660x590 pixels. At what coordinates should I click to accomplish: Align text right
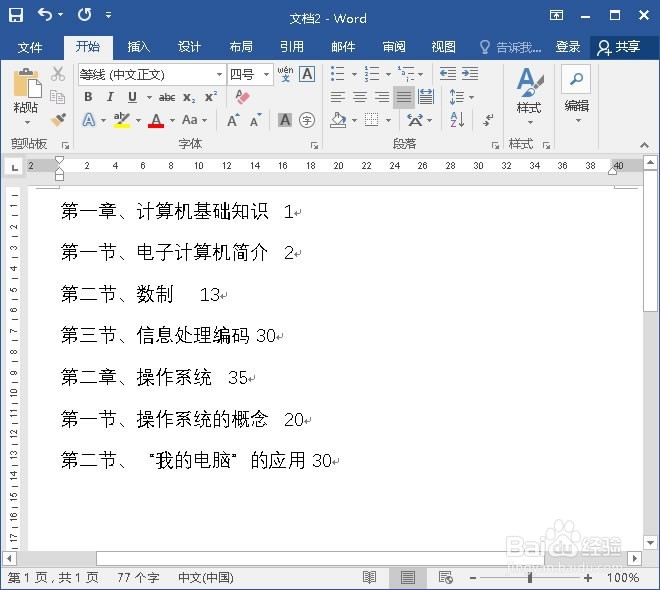(x=382, y=97)
